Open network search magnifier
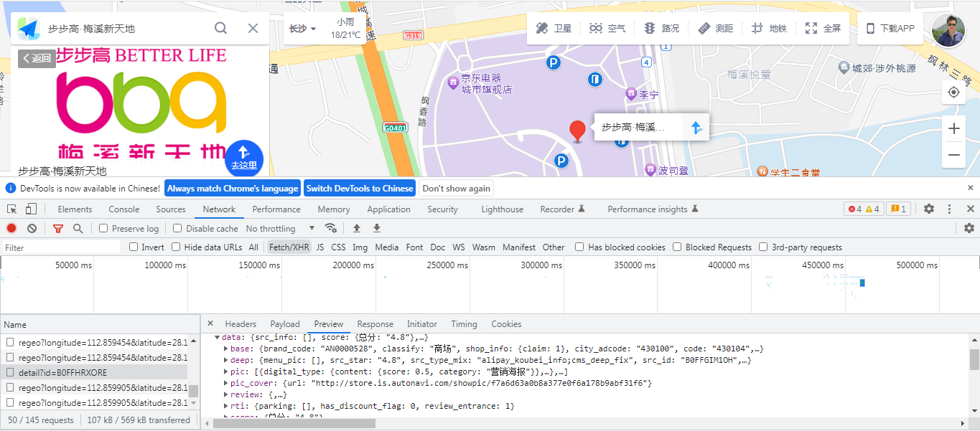 78,228
